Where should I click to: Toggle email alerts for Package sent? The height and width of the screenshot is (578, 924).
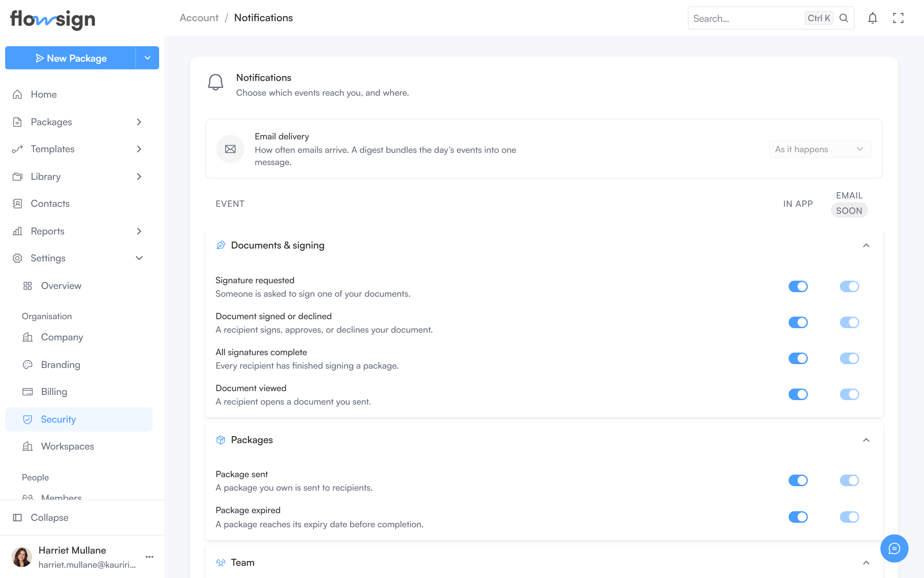click(x=849, y=480)
